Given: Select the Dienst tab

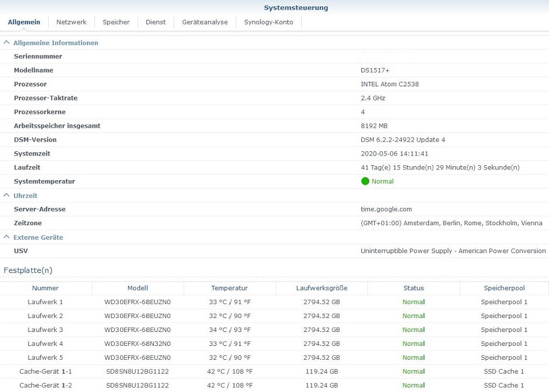Looking at the screenshot, I should point(155,22).
